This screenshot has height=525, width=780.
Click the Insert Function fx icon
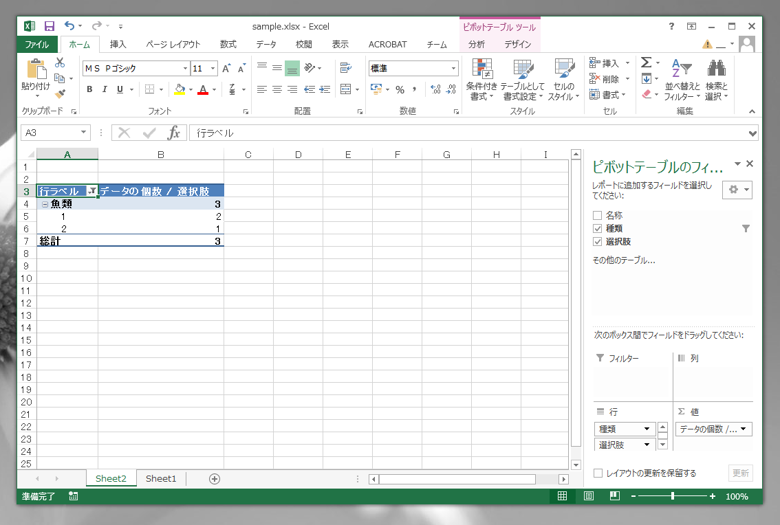[x=174, y=132]
